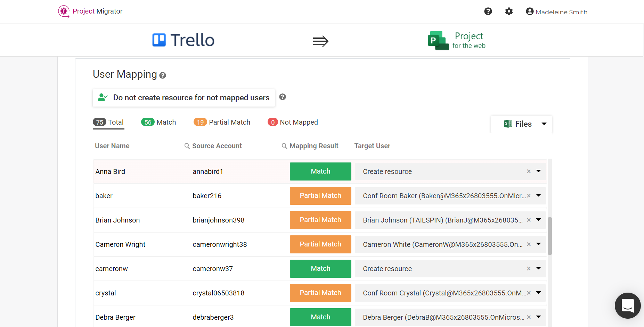Screen dimensions: 644x327
Task: Expand target user dropdown for Anna Bird
Action: [538, 171]
